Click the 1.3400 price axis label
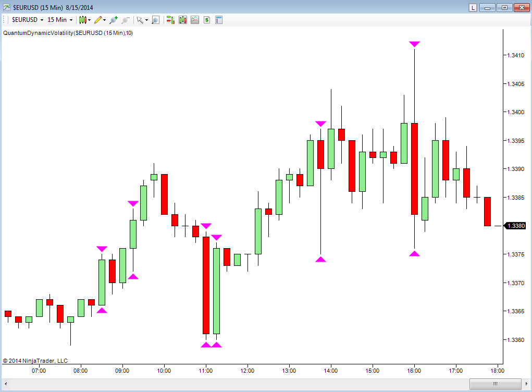 pos(515,112)
